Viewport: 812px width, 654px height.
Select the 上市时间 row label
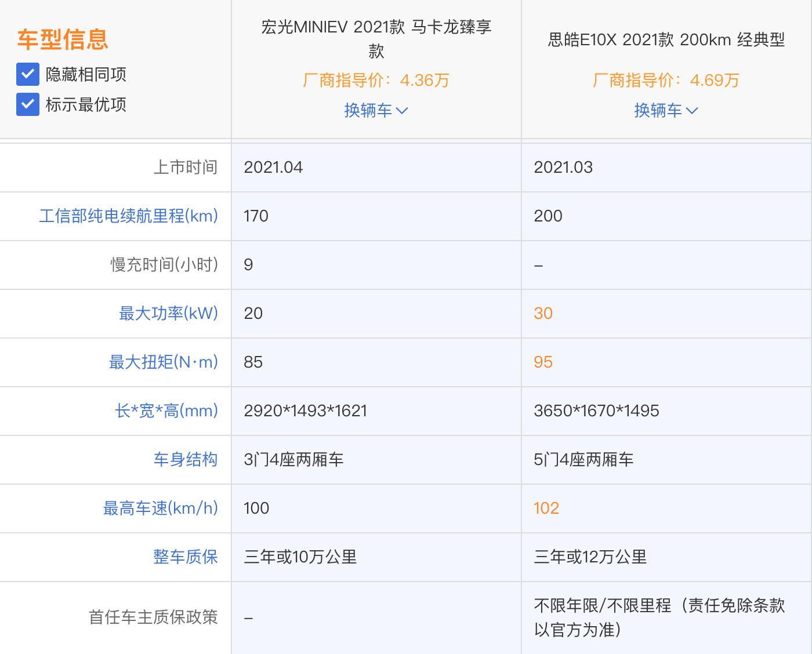click(186, 167)
